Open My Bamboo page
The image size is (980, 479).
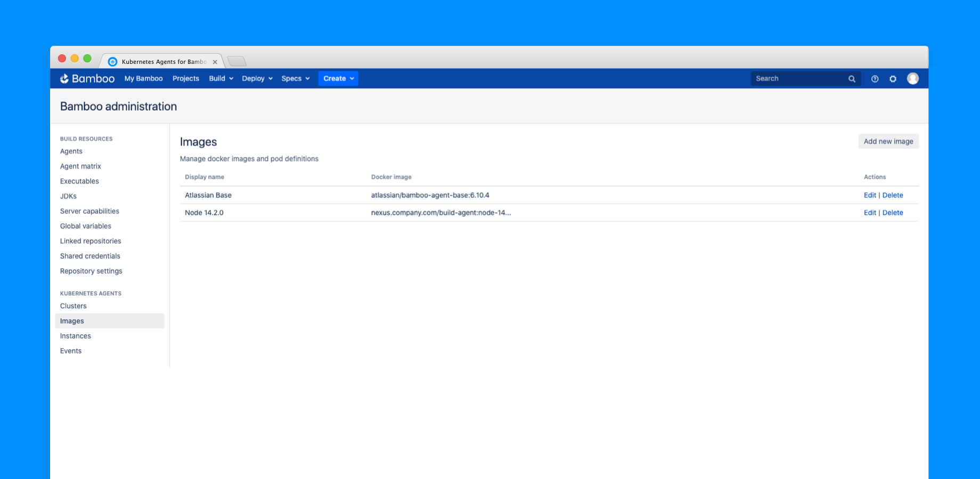click(143, 78)
